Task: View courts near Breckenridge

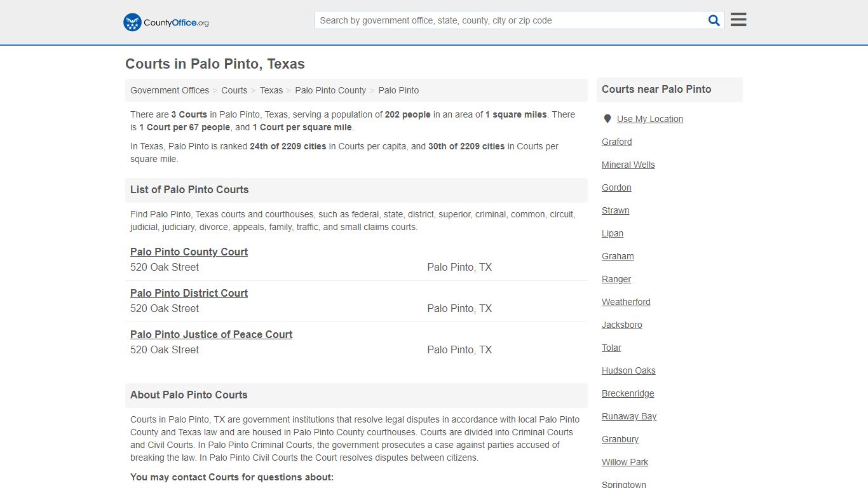Action: click(628, 393)
